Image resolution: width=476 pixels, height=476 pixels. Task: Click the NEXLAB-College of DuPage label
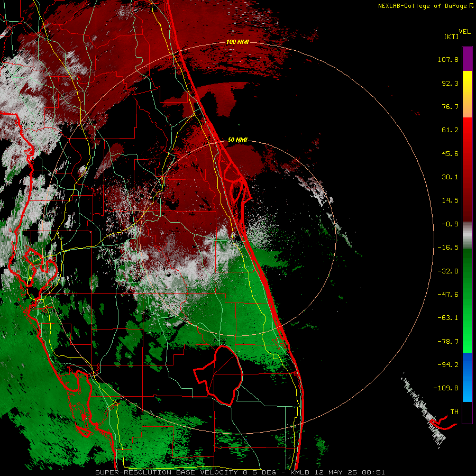click(426, 6)
